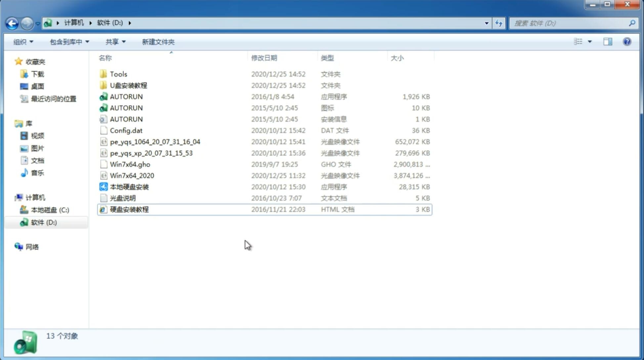Screen dimensions: 644x360
Task: Open Win7x64.gho backup file
Action: coord(130,164)
